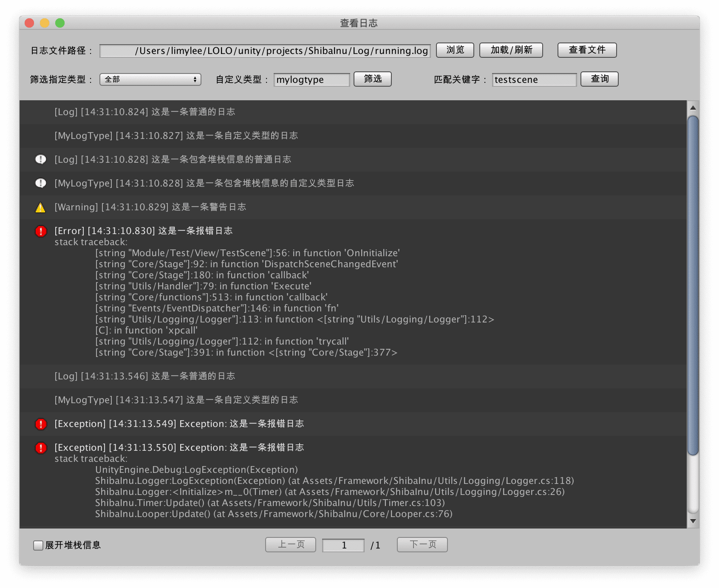Screen dimensions: 719x588
Task: Click the traceback line mentioning 'DispatchSceneChangedEvent'
Action: click(x=246, y=264)
